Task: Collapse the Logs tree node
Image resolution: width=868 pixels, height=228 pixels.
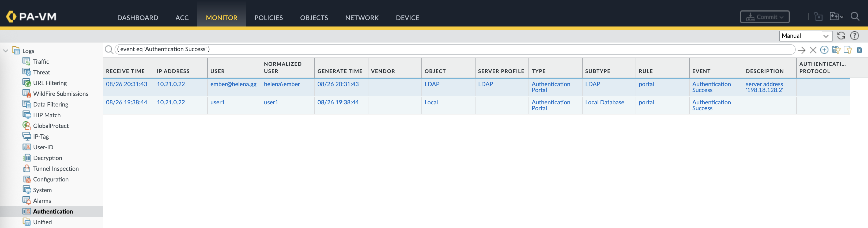Action: coord(6,51)
